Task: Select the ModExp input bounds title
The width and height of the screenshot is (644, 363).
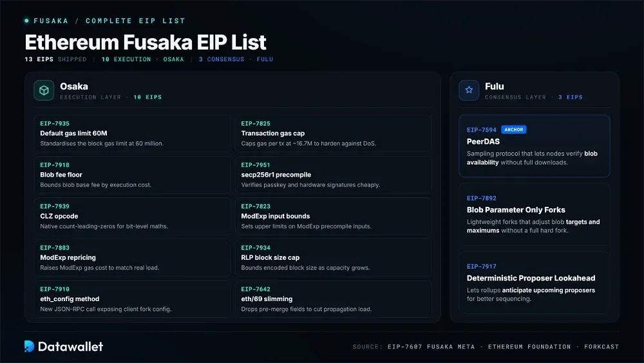Action: pos(276,216)
